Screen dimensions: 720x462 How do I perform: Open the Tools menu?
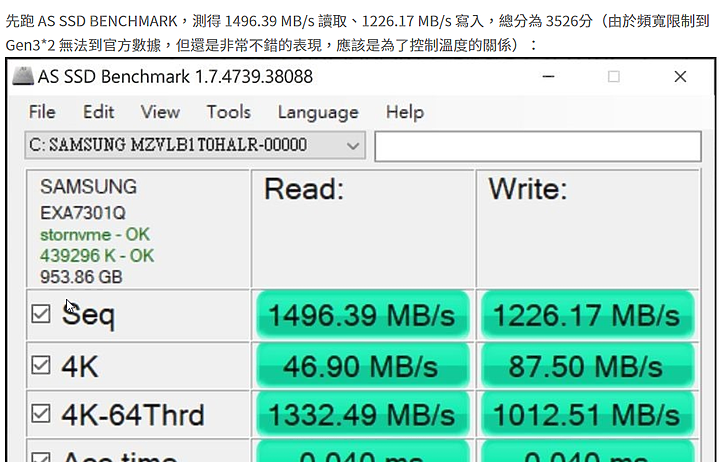pyautogui.click(x=229, y=112)
